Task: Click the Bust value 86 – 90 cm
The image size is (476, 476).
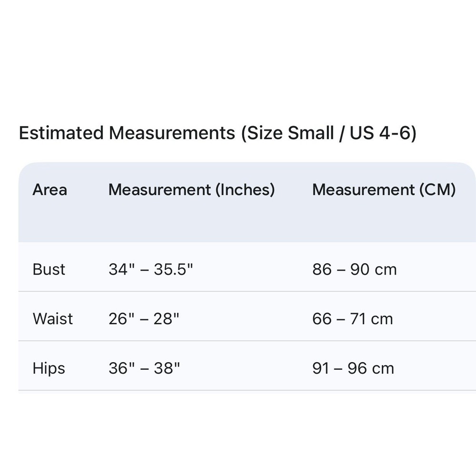Action: tap(355, 269)
